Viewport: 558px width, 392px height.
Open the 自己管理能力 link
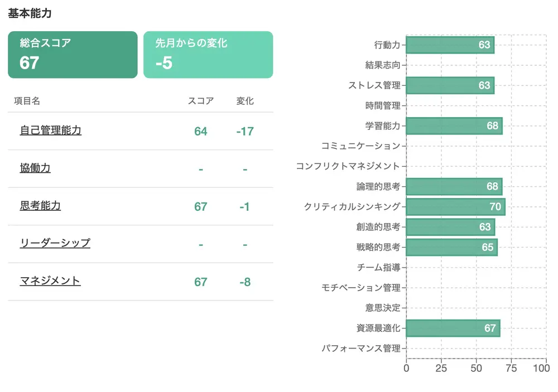click(x=51, y=130)
